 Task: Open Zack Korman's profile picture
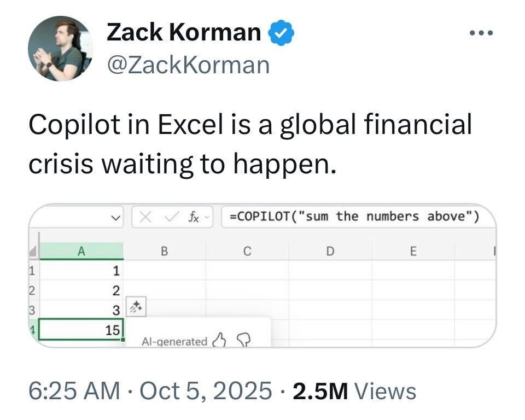60,48
